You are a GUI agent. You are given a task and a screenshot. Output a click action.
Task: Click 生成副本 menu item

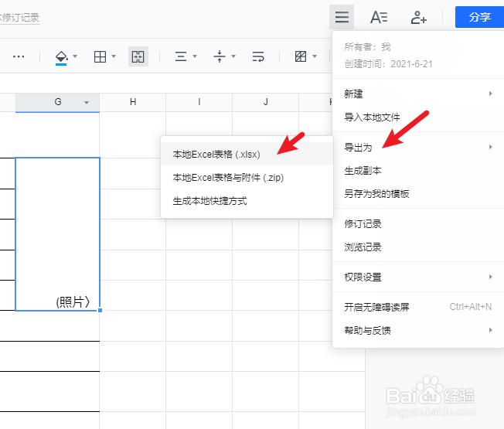point(418,171)
